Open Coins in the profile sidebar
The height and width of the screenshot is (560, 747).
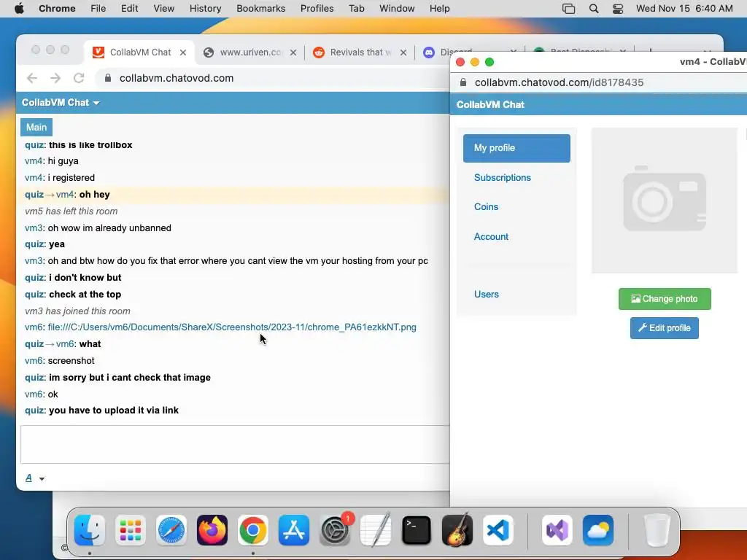coord(486,206)
